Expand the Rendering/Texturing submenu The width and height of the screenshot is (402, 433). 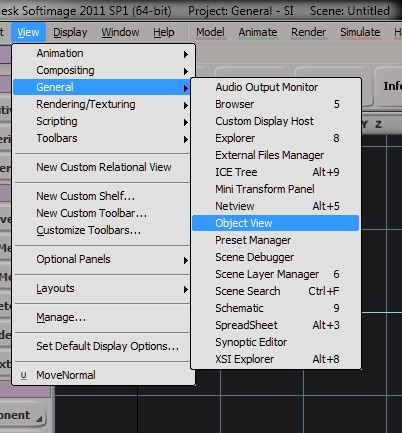103,104
